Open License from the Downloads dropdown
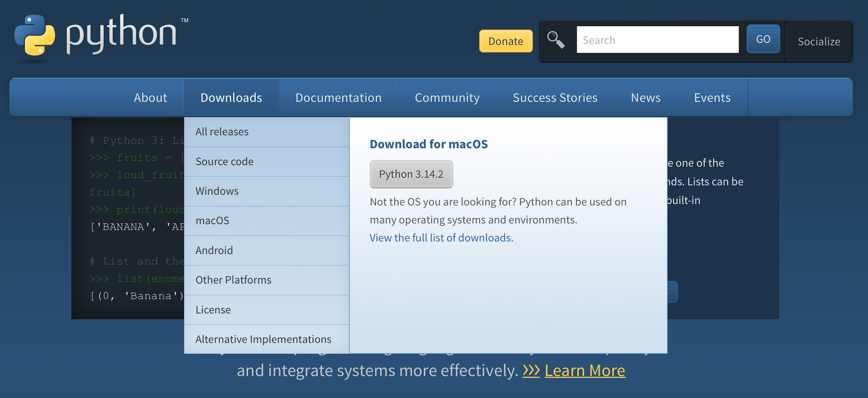 [x=267, y=310]
